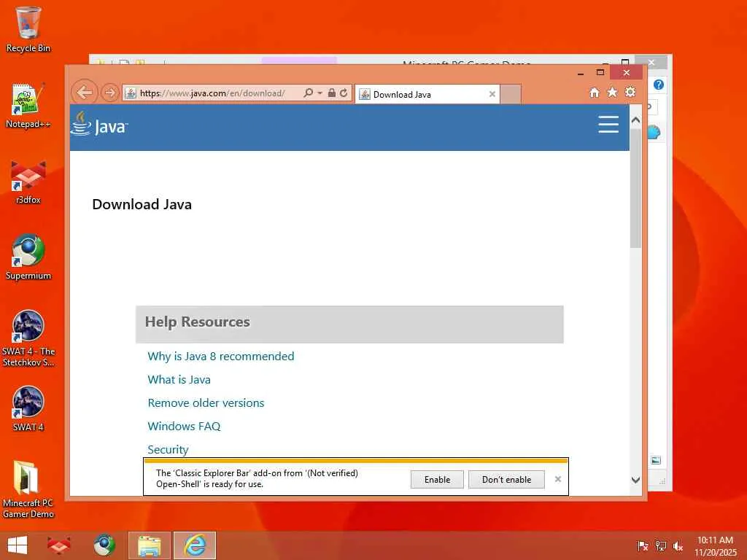Open the IE Tools gear menu

[630, 92]
